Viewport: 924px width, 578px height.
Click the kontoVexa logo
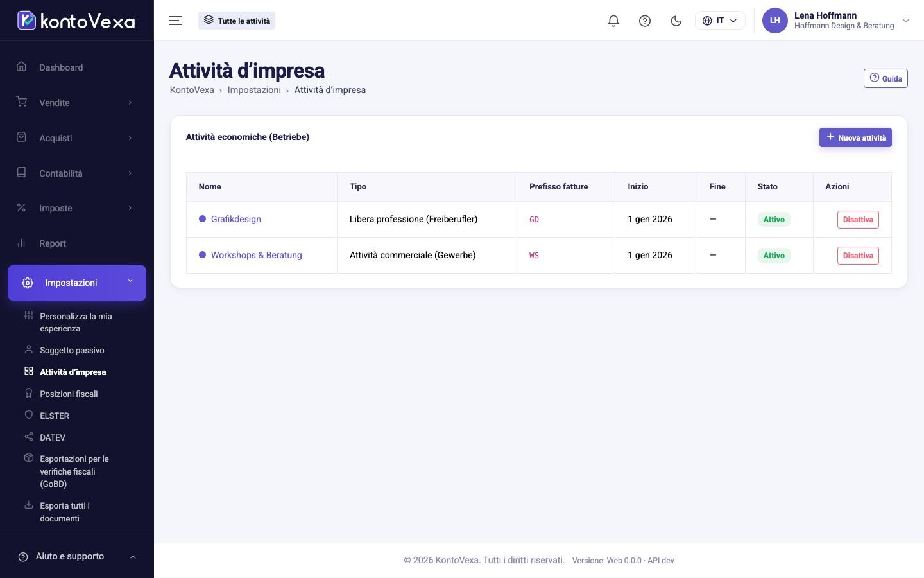pyautogui.click(x=76, y=21)
